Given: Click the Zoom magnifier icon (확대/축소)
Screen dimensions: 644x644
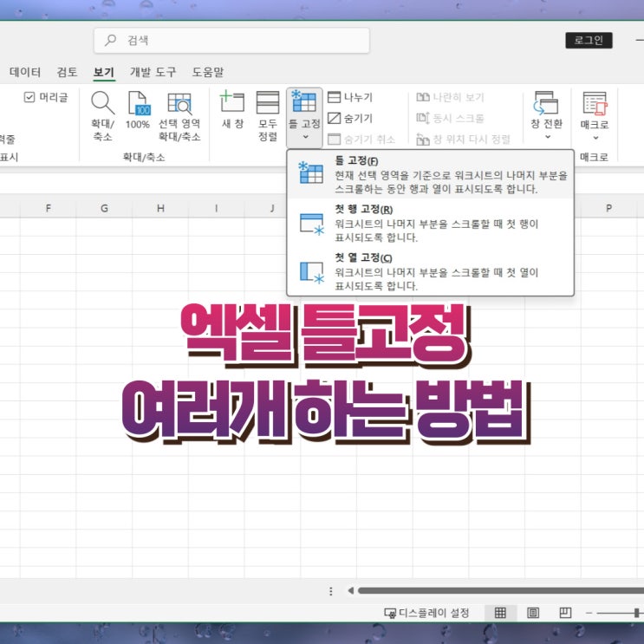Looking at the screenshot, I should (102, 102).
